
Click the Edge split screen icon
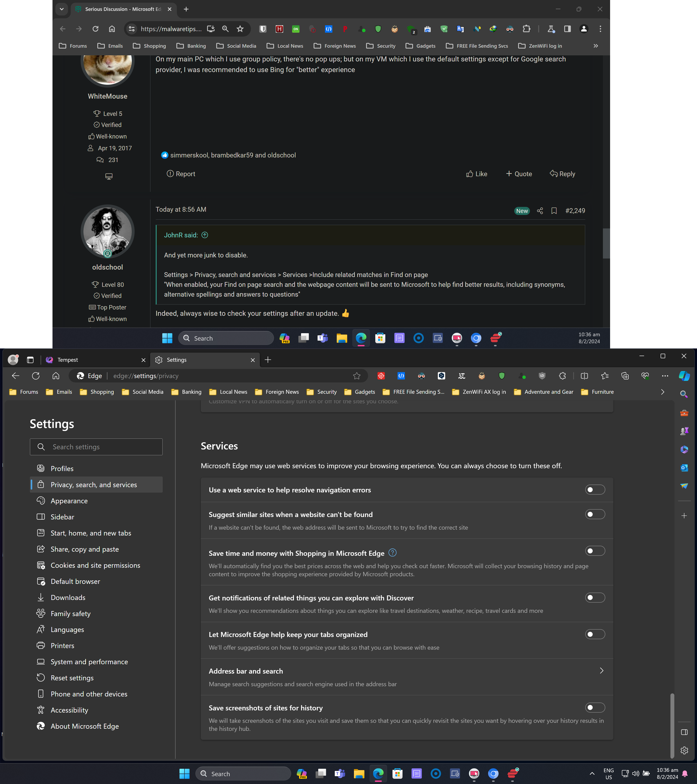[x=584, y=376]
